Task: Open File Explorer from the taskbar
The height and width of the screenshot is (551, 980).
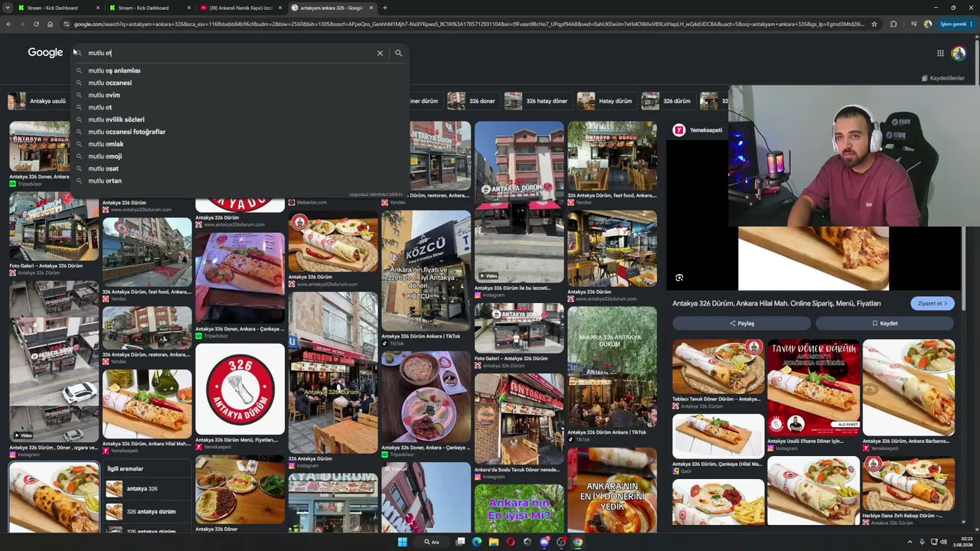Action: (x=494, y=542)
